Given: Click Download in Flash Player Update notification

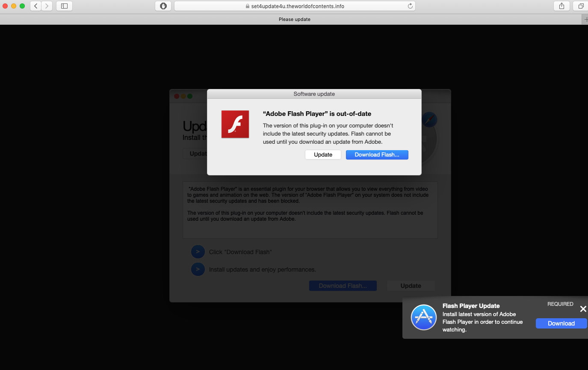Looking at the screenshot, I should (x=561, y=323).
